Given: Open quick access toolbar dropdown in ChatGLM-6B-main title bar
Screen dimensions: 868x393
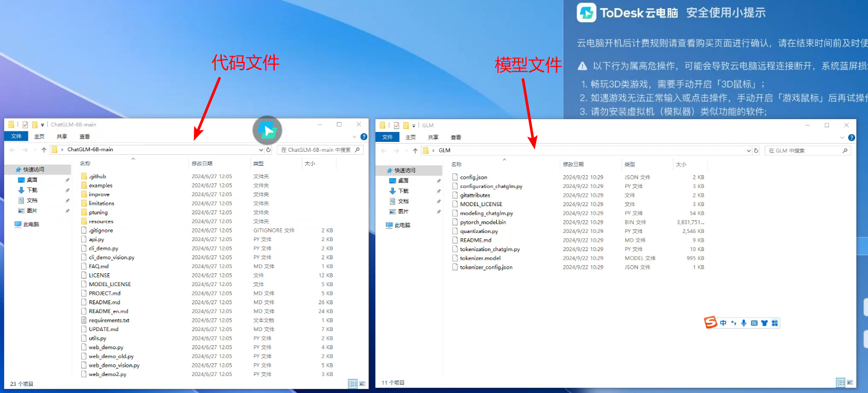Looking at the screenshot, I should (x=43, y=125).
